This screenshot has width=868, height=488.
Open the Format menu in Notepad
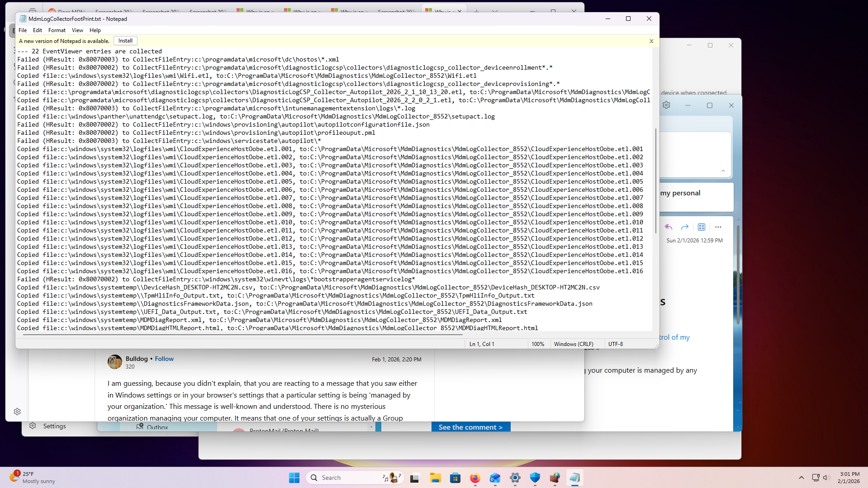coord(57,30)
